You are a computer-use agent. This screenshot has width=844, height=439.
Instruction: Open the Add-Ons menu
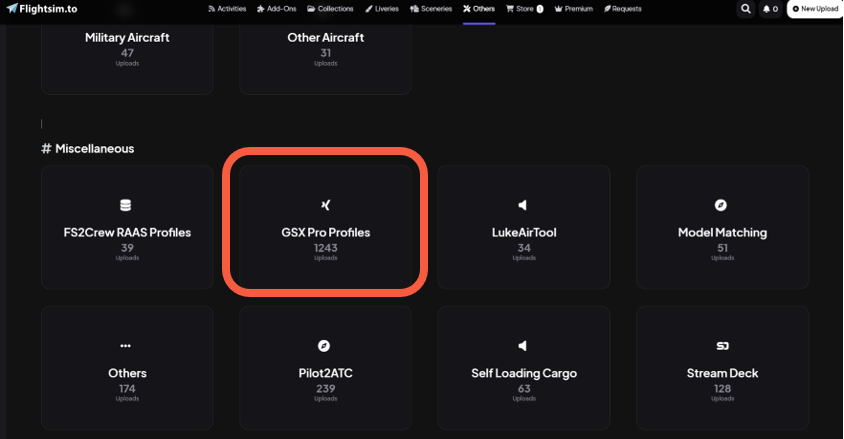pos(277,9)
